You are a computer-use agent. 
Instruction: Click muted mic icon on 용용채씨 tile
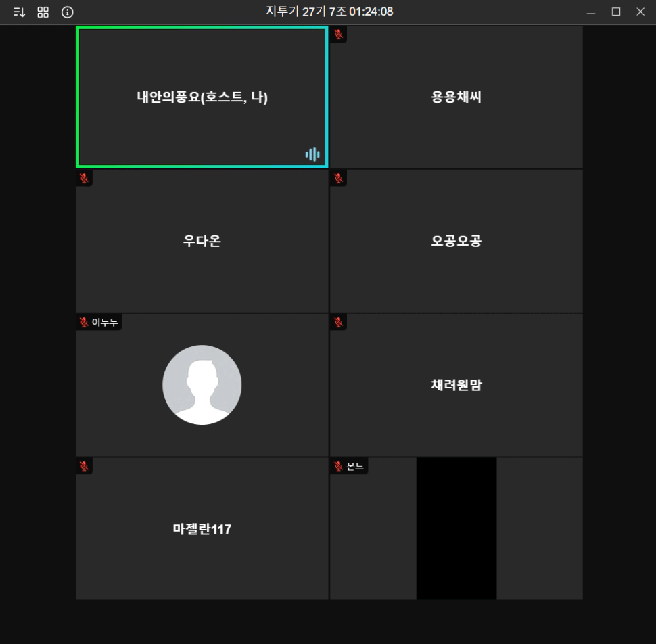[338, 34]
